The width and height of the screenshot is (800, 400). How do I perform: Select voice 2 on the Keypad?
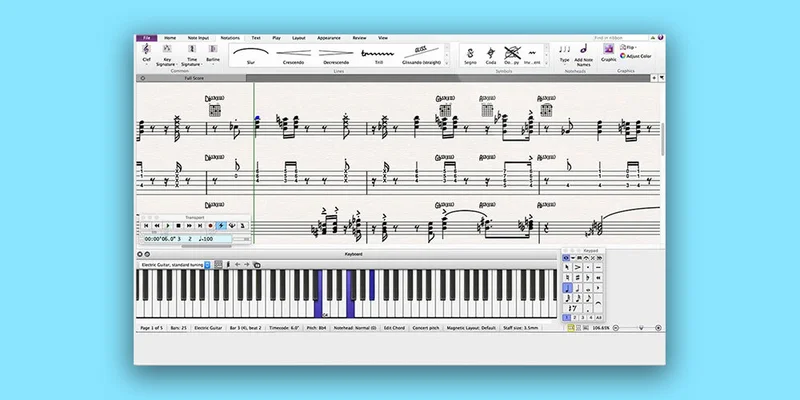tap(574, 317)
